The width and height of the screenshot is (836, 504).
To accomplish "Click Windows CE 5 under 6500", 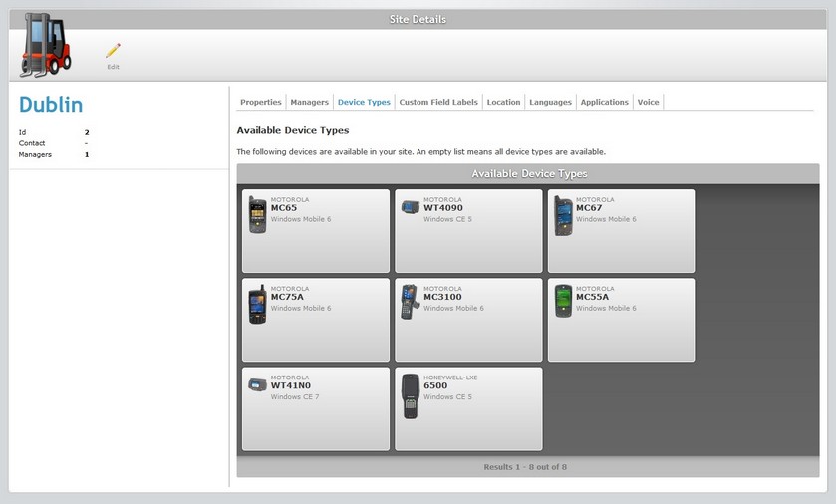I will (x=447, y=396).
